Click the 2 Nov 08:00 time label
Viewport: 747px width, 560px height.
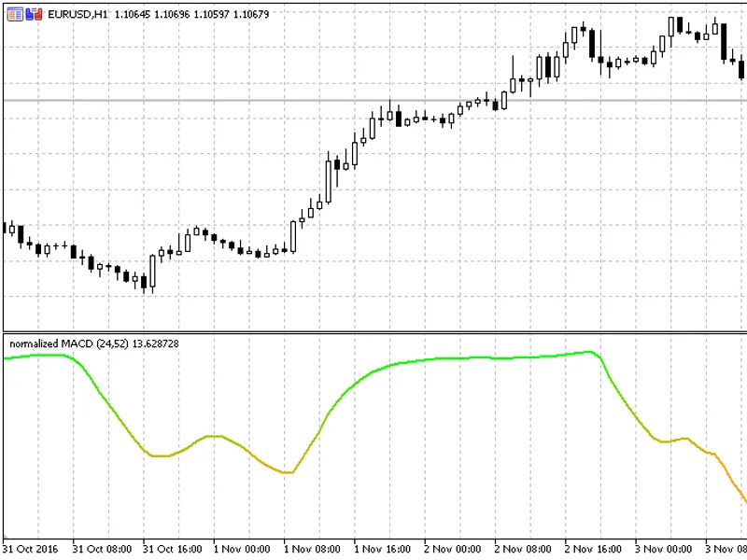523,549
